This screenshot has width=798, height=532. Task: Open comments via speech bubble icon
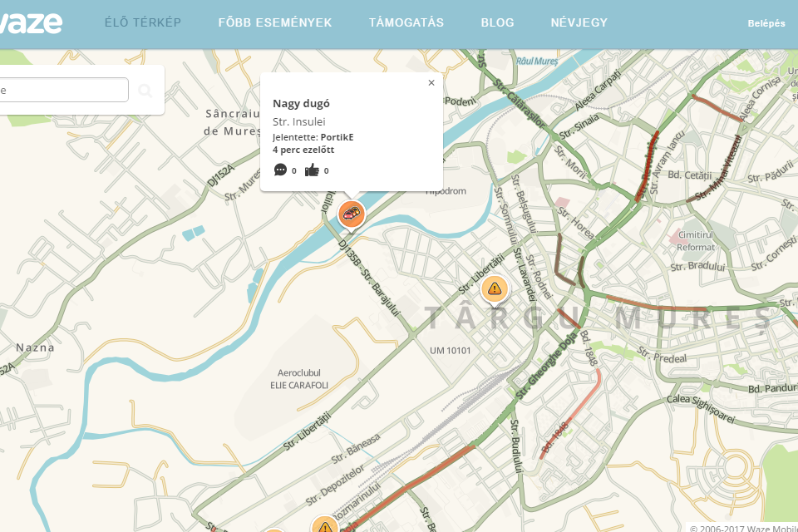(x=280, y=170)
